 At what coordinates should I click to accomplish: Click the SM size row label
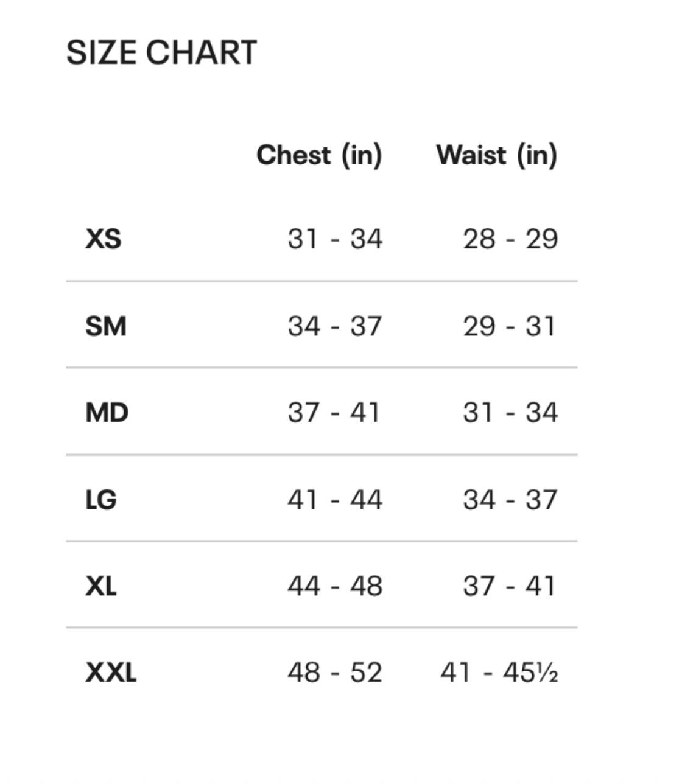coord(106,326)
